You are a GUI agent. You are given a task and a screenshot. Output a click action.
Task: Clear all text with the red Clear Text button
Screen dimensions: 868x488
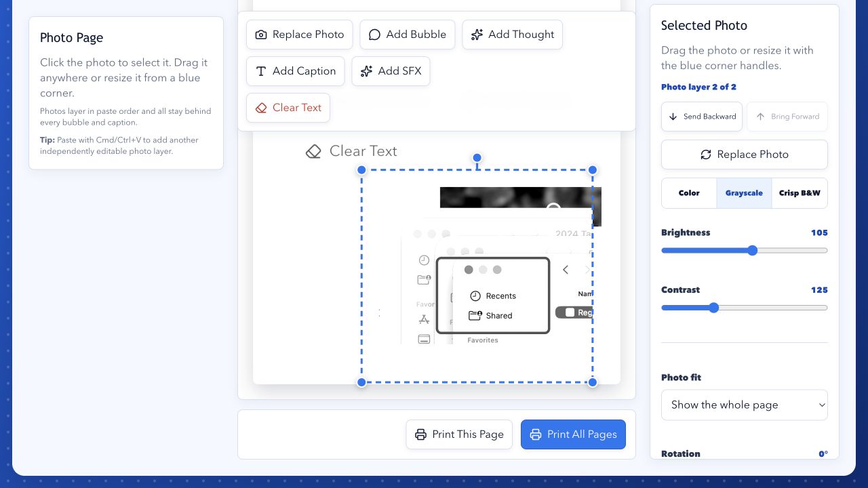(x=288, y=108)
